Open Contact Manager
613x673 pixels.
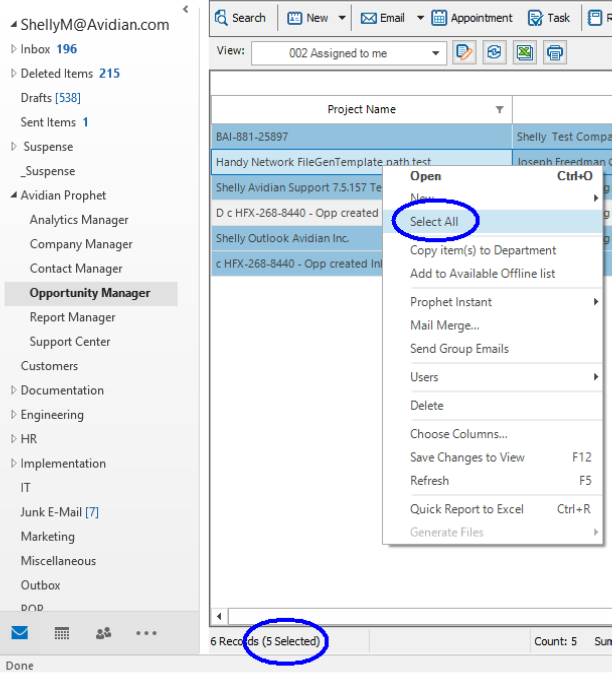76,269
